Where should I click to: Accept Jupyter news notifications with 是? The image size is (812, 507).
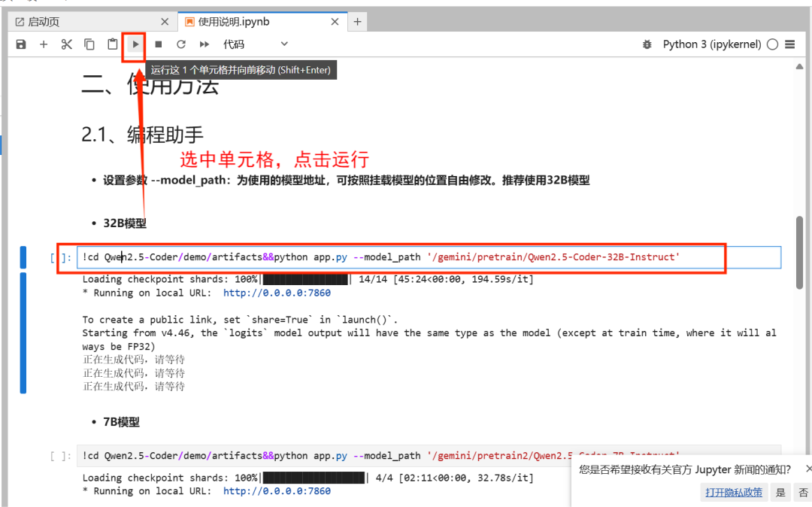click(x=780, y=493)
